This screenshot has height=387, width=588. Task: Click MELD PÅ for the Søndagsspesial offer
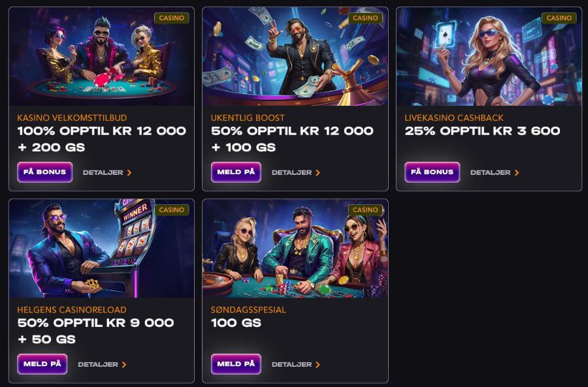tap(236, 364)
